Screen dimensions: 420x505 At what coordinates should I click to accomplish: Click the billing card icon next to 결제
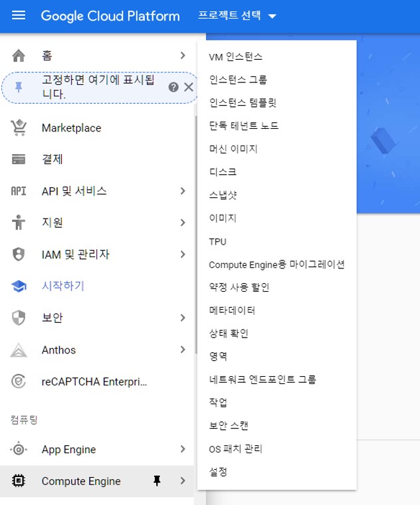click(19, 159)
